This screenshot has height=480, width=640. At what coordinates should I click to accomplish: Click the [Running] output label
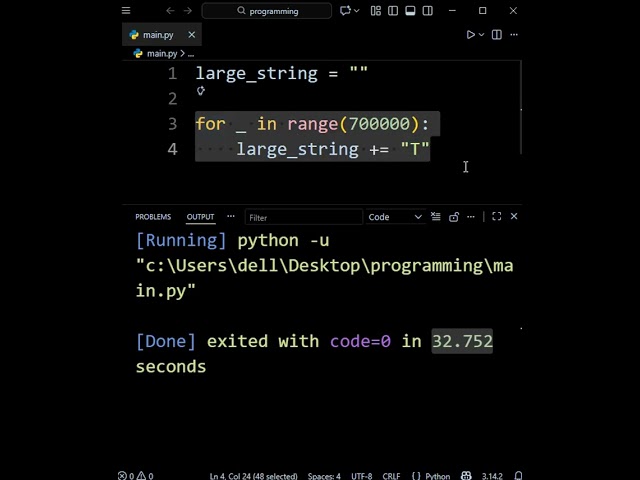coord(181,240)
